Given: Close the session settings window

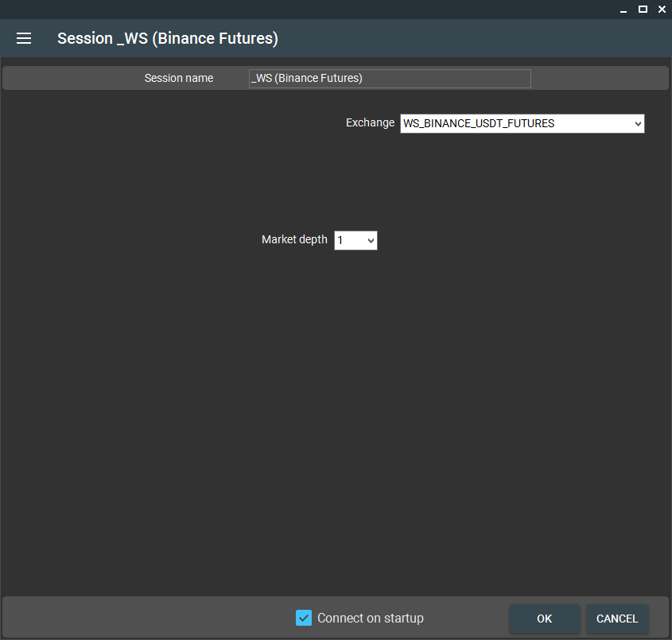Looking at the screenshot, I should tap(662, 10).
